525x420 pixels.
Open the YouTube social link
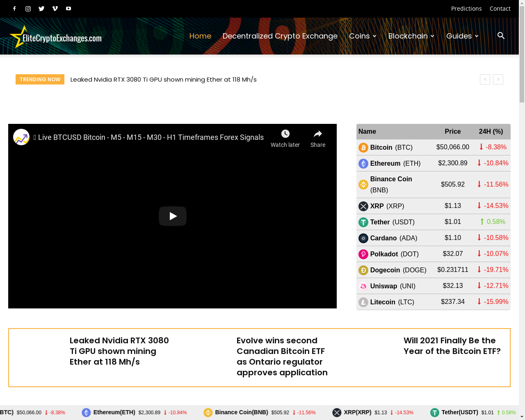[68, 9]
